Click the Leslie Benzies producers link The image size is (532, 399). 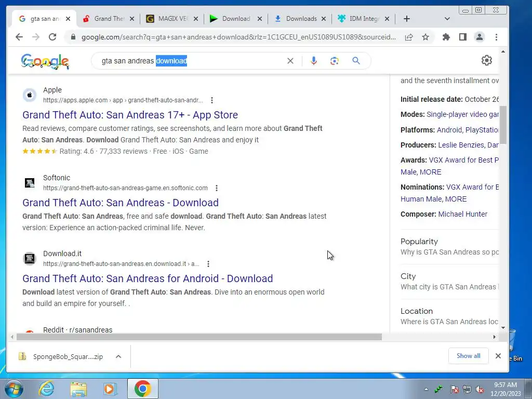coord(461,145)
